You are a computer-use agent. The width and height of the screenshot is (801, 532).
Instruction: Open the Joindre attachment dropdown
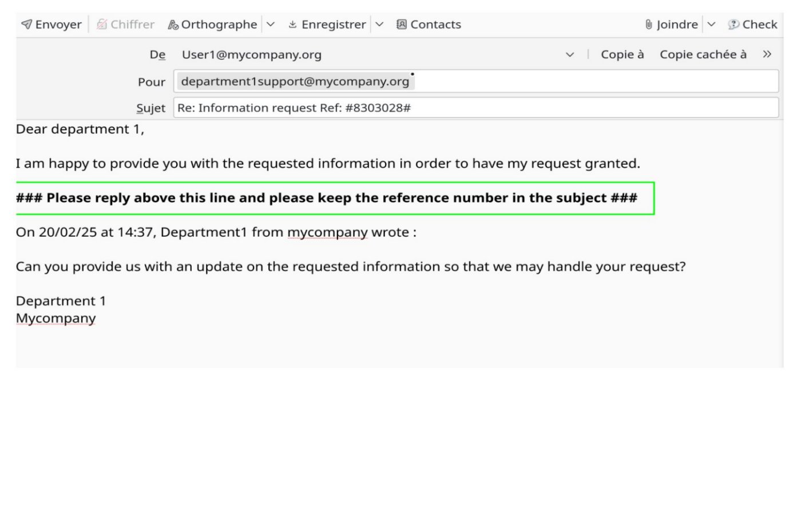pyautogui.click(x=711, y=24)
